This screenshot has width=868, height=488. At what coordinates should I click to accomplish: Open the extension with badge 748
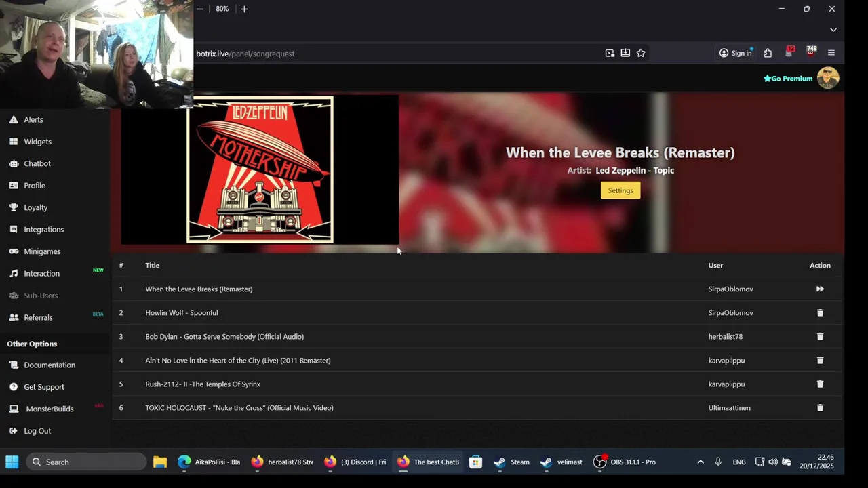click(811, 52)
